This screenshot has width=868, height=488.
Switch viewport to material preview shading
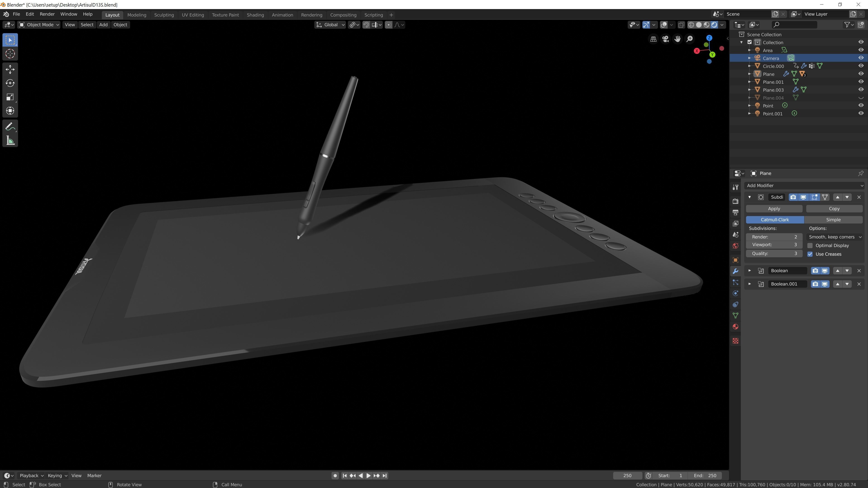pyautogui.click(x=707, y=25)
